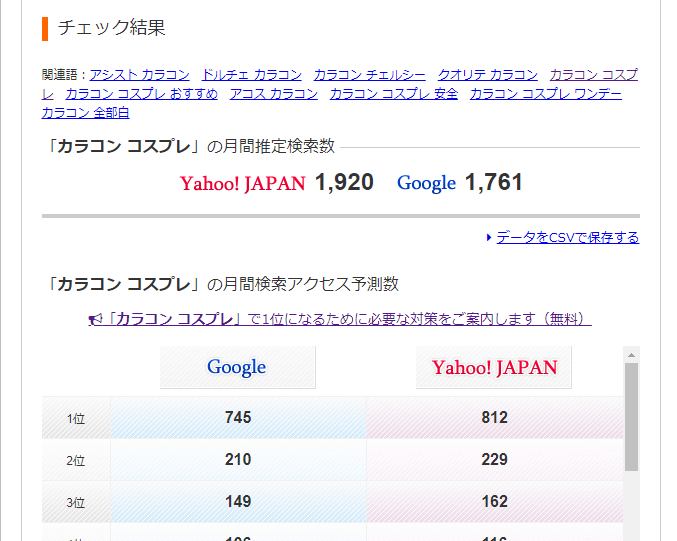Click the table's vertical scrollbar thumb

632,417
